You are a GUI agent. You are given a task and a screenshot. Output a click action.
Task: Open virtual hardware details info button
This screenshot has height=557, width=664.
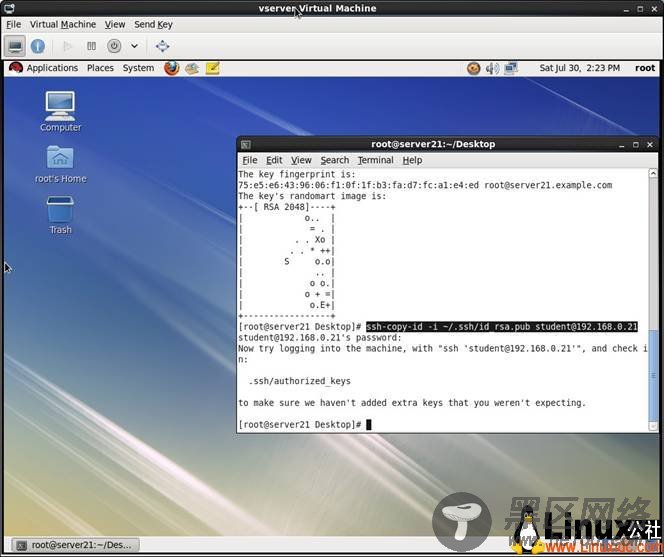click(x=38, y=46)
